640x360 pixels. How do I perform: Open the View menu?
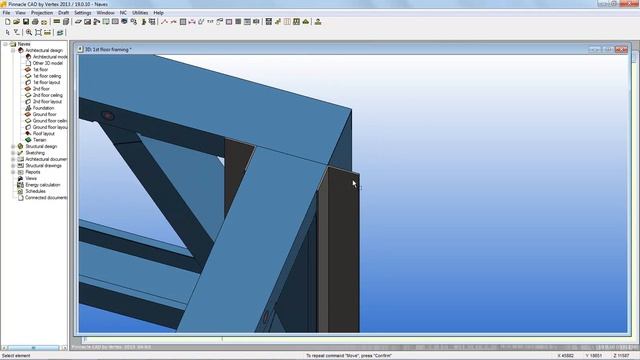(20, 13)
